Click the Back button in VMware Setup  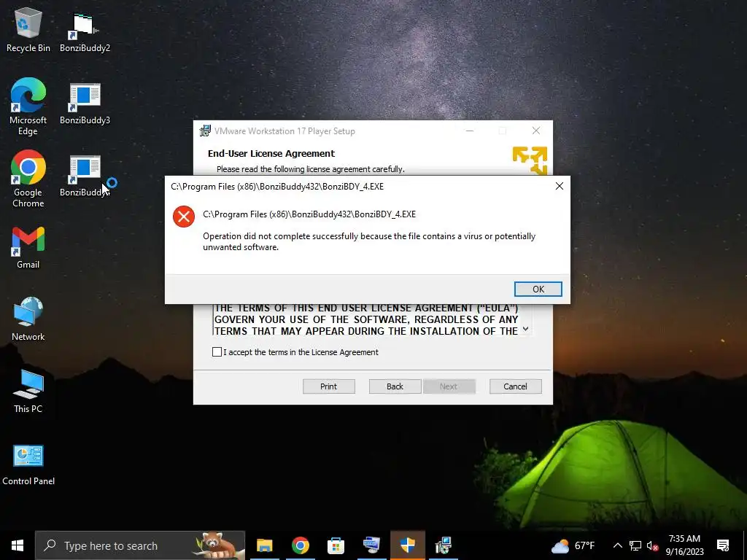[x=395, y=386]
